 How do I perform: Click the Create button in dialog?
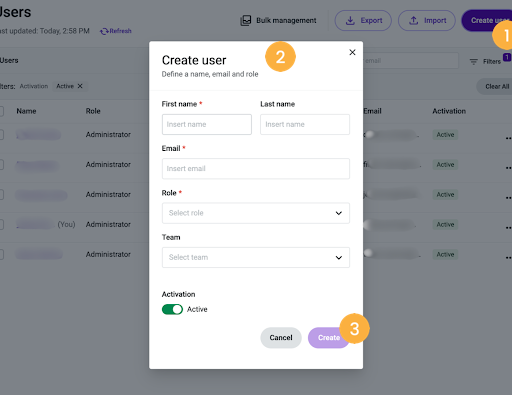click(x=329, y=338)
